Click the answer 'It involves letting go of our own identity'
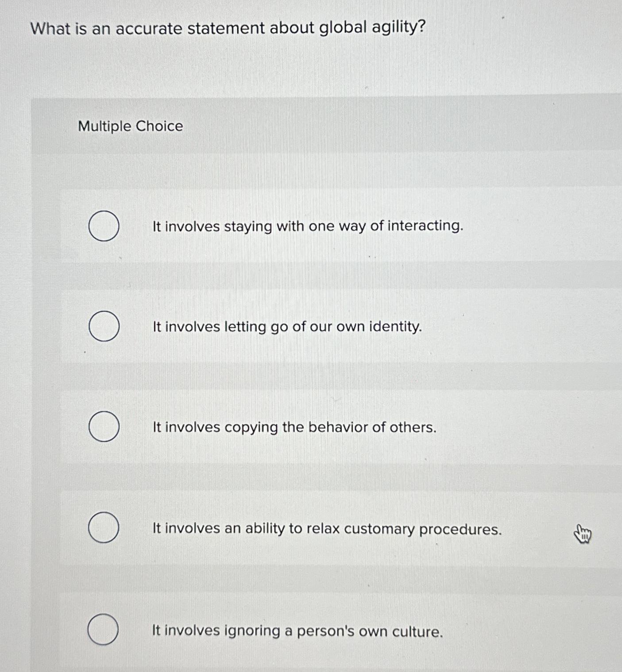This screenshot has height=672, width=622. click(x=286, y=327)
